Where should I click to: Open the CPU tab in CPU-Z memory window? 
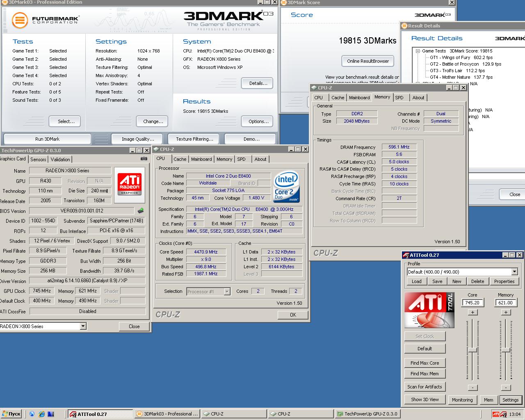point(319,98)
